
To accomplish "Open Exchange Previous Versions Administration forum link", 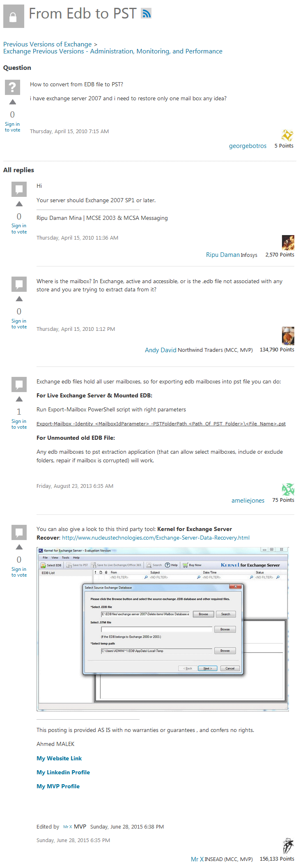I will click(x=113, y=51).
